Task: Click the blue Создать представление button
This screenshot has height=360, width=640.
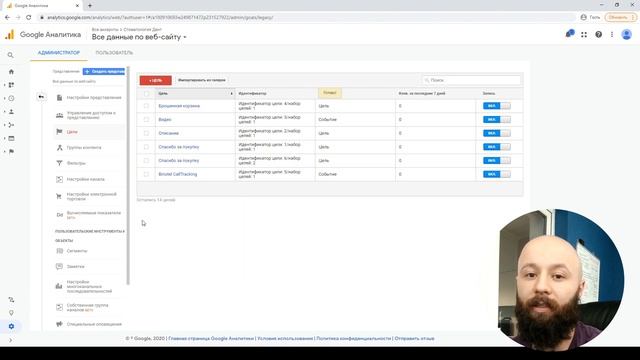Action: tap(104, 71)
